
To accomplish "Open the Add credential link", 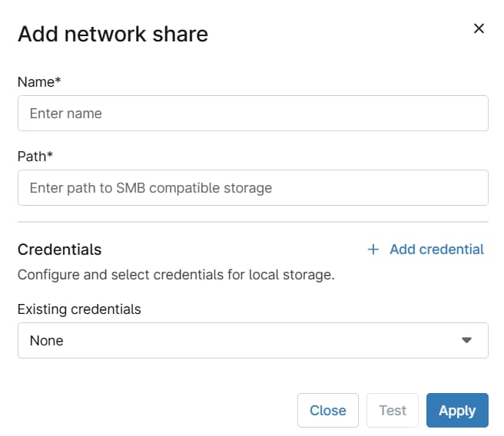I will [x=436, y=249].
